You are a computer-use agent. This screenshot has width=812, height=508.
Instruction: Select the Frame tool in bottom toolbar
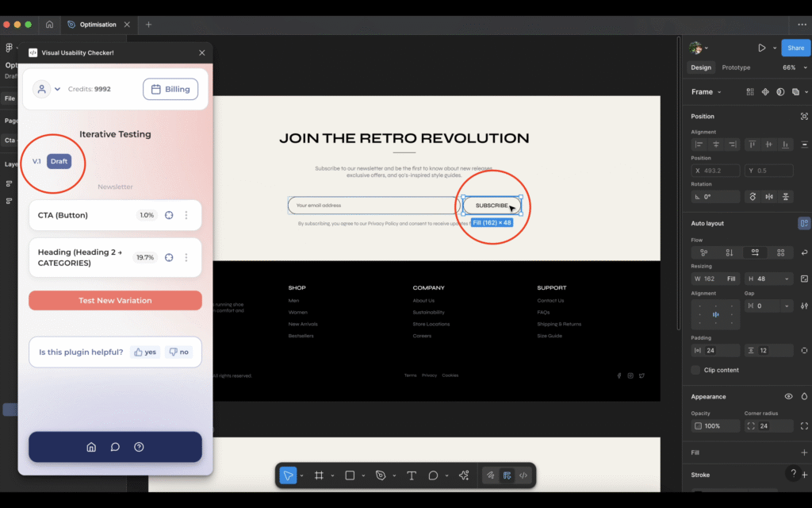(x=319, y=475)
